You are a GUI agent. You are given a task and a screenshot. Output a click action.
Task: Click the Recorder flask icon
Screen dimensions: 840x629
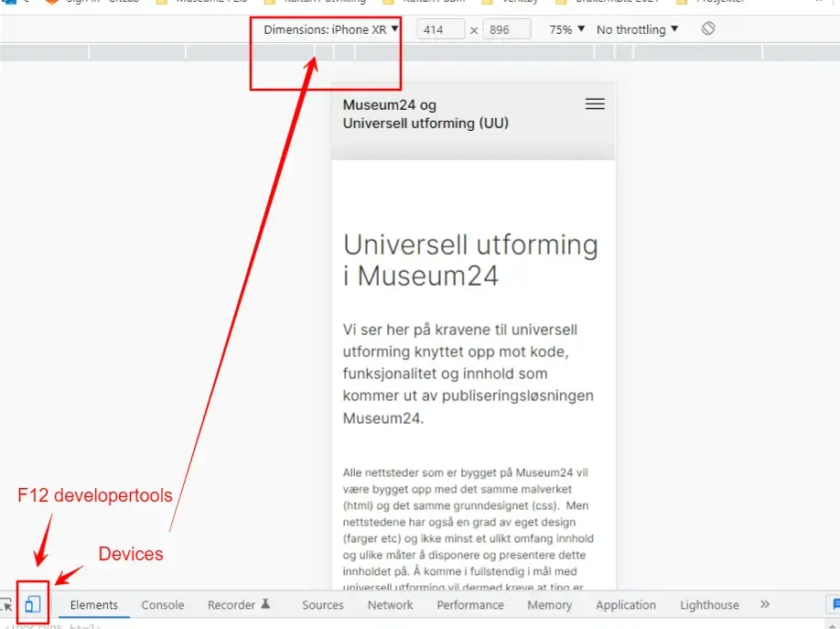coord(266,604)
